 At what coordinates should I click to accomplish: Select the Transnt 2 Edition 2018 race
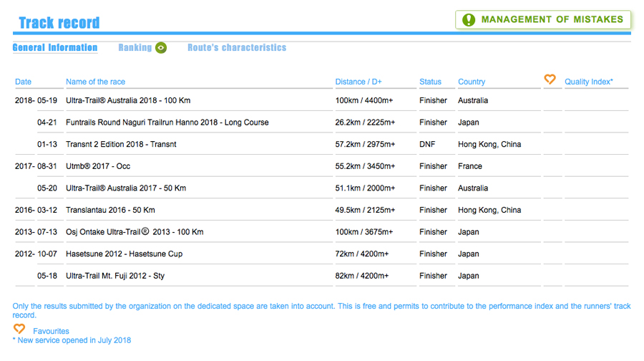pyautogui.click(x=121, y=145)
